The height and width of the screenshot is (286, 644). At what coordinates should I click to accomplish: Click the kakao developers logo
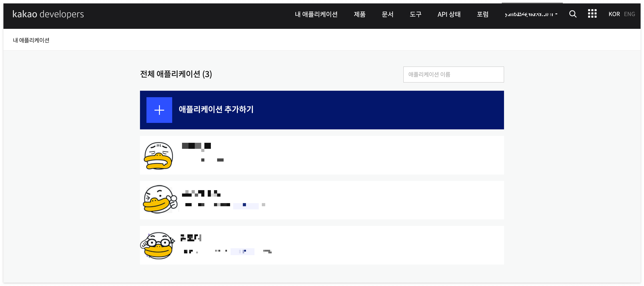click(x=48, y=14)
